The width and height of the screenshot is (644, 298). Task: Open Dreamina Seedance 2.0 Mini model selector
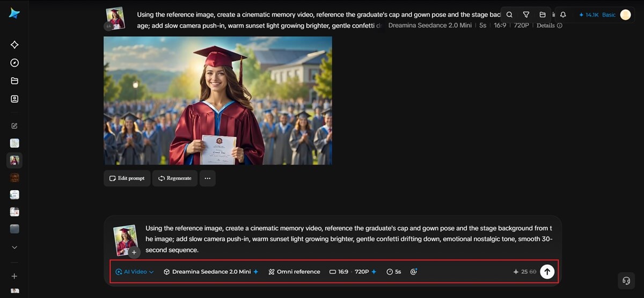point(211,272)
